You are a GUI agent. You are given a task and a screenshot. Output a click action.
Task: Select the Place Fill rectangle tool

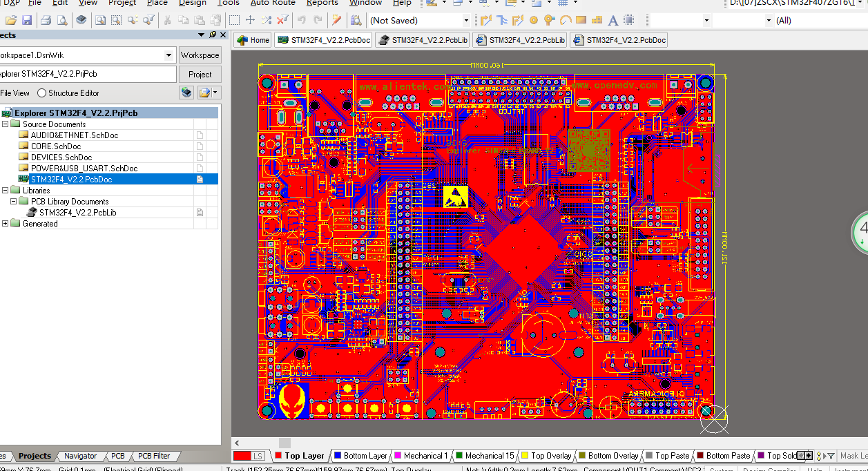tap(581, 20)
